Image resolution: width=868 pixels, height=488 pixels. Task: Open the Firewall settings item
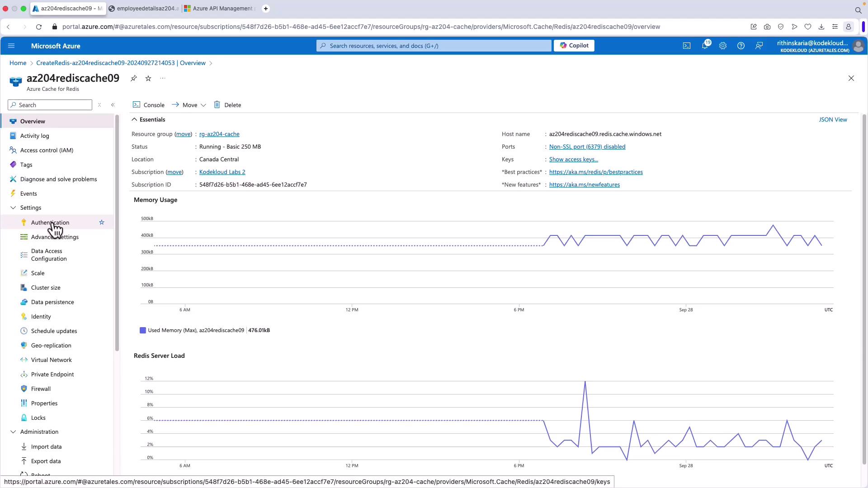click(x=41, y=389)
